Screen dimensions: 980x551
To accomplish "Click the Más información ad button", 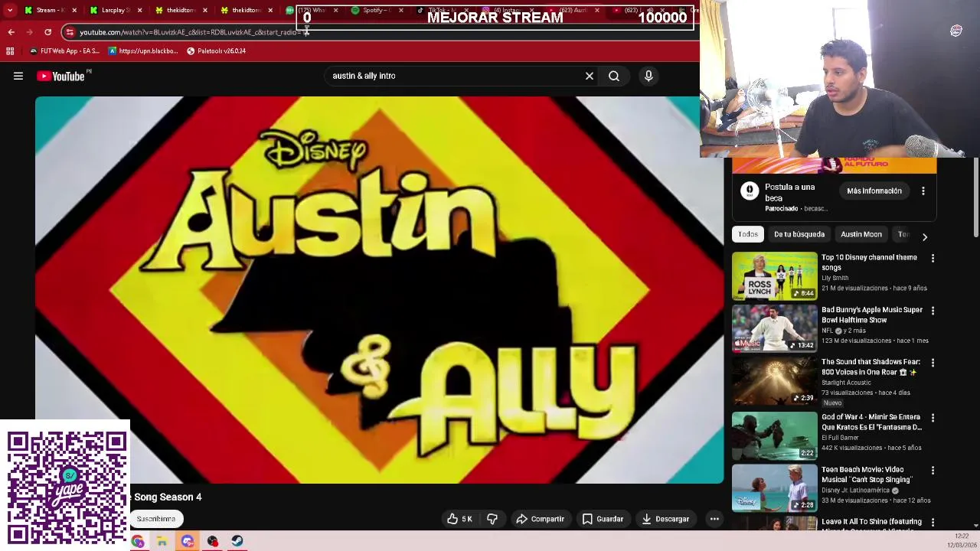I will click(x=874, y=191).
